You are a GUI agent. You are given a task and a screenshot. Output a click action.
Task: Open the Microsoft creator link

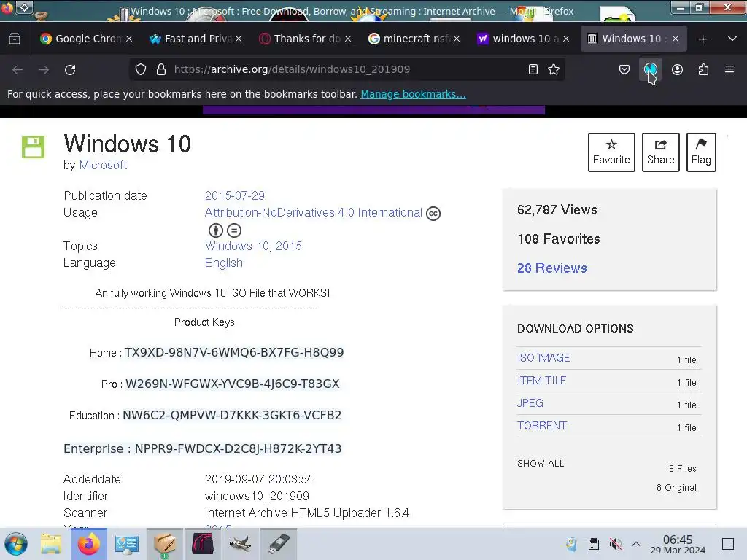103,166
